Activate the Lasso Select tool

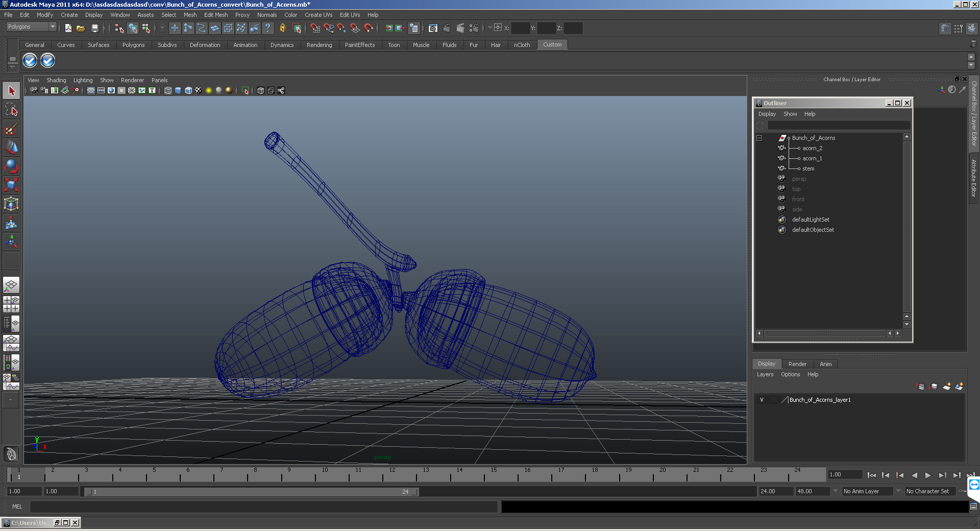[x=11, y=110]
